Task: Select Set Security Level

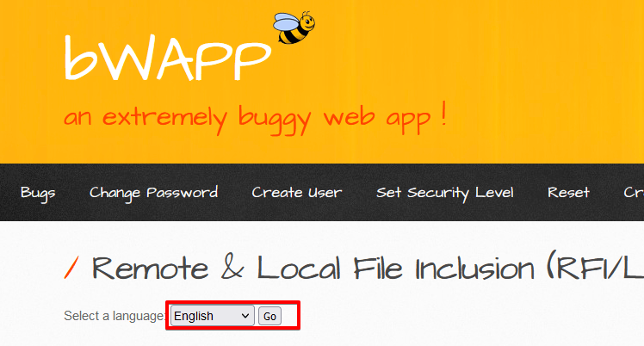Action: point(445,193)
